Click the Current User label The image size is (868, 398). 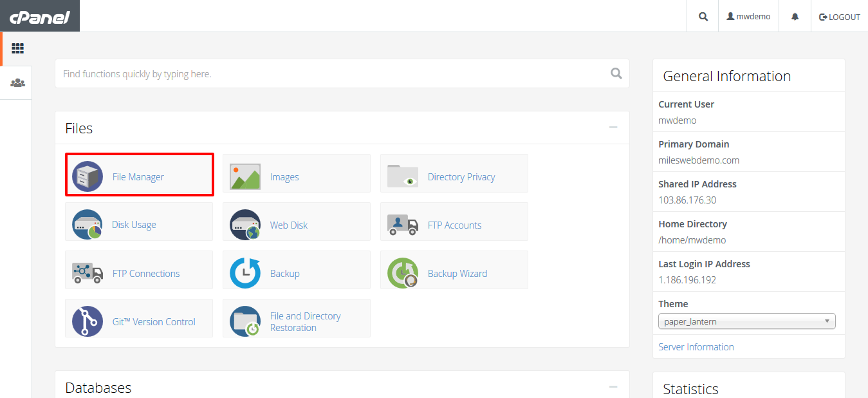pyautogui.click(x=687, y=104)
